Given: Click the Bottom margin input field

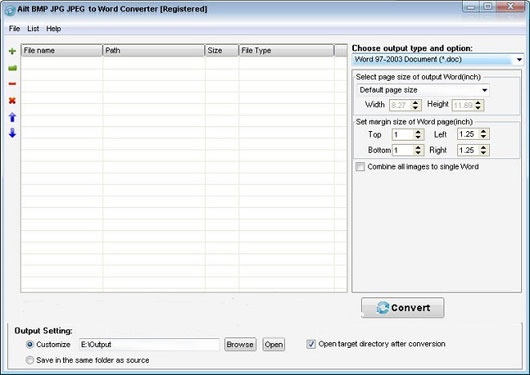Looking at the screenshot, I should click(403, 150).
